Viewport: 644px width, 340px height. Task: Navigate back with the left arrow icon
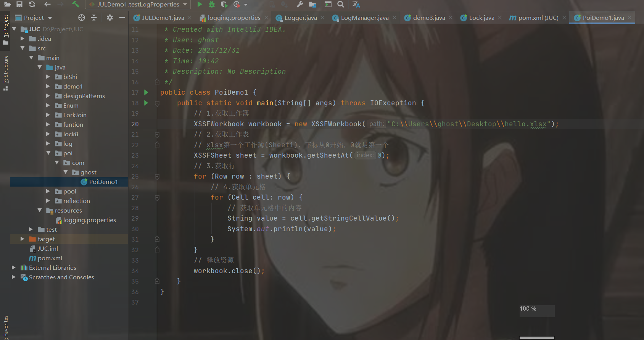[x=47, y=4]
